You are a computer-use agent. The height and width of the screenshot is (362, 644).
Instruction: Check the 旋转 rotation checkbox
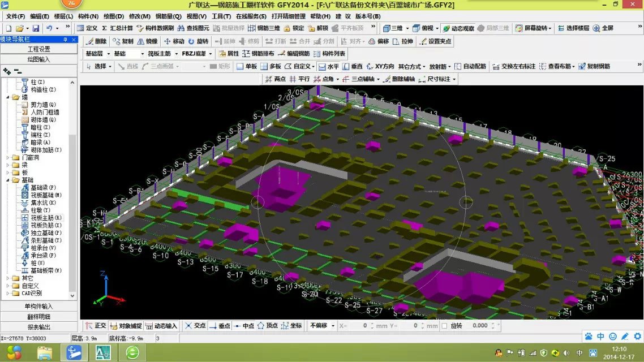(x=444, y=326)
